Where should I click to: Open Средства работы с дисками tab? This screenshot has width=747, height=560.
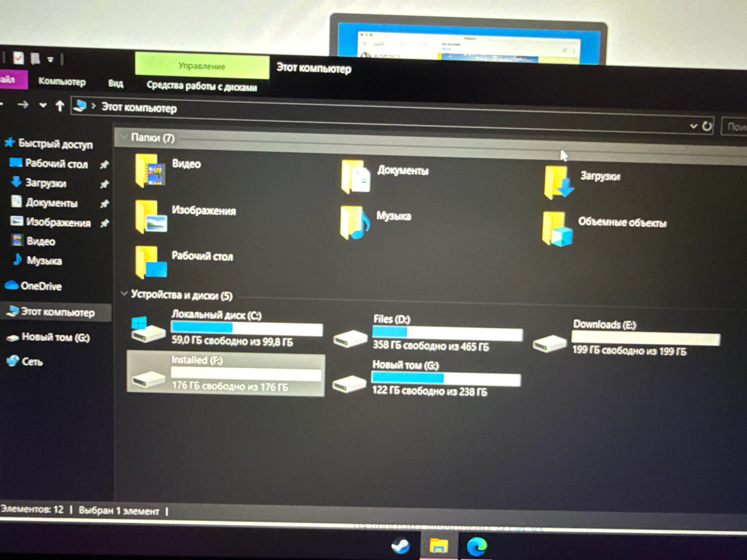(x=202, y=86)
